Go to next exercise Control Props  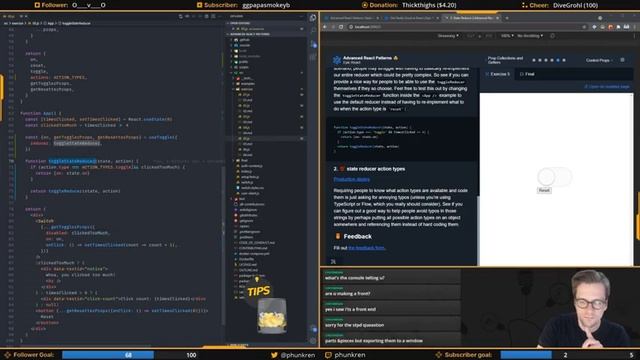coord(598,60)
